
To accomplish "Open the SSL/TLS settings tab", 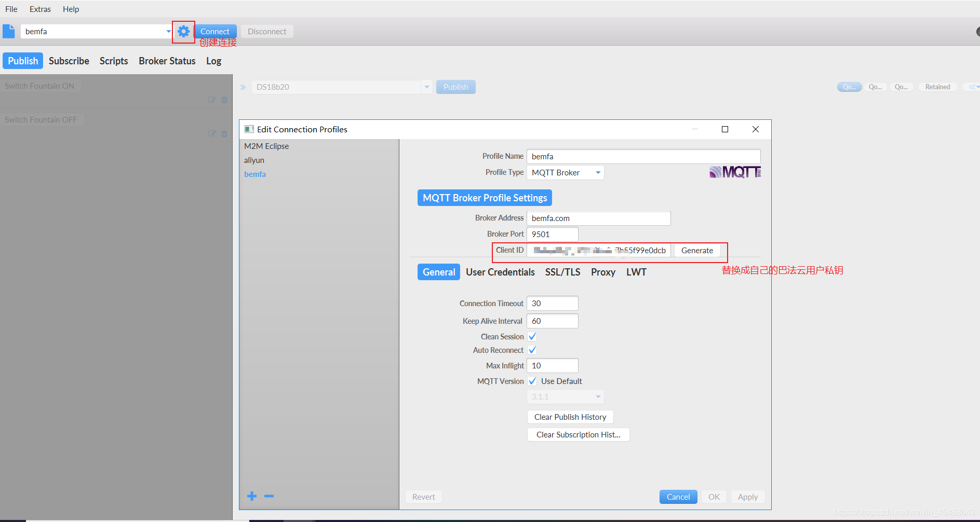I will point(562,272).
